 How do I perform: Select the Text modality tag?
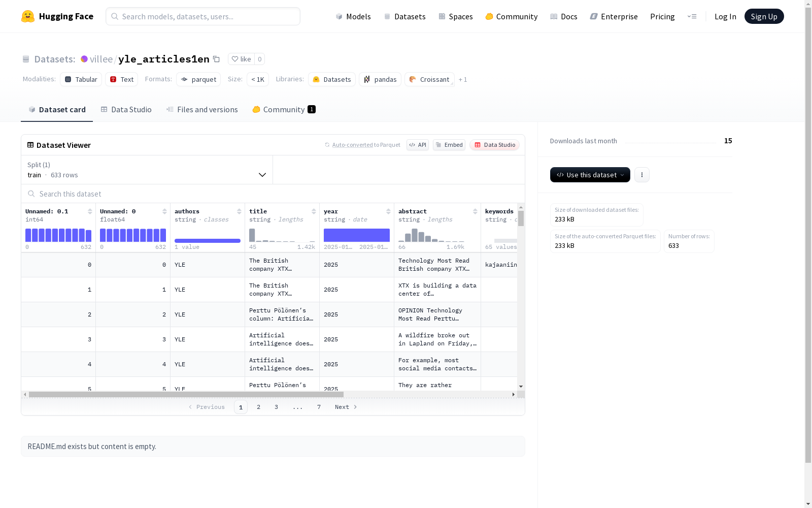point(122,79)
